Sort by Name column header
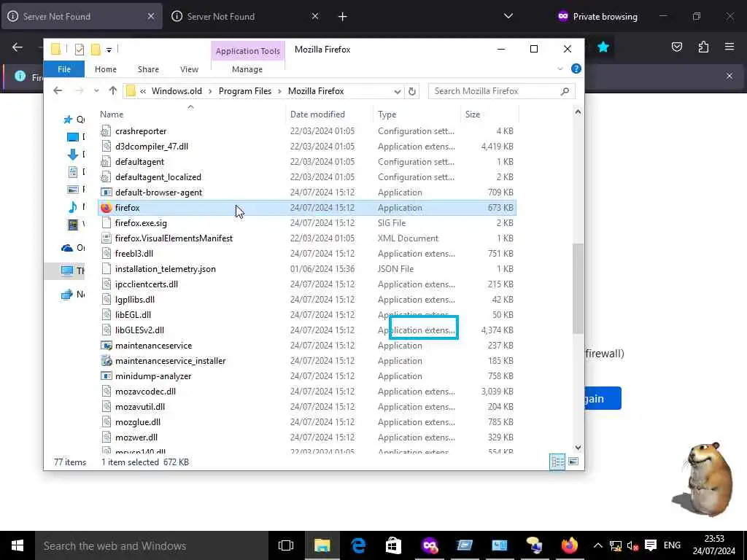 (112, 114)
